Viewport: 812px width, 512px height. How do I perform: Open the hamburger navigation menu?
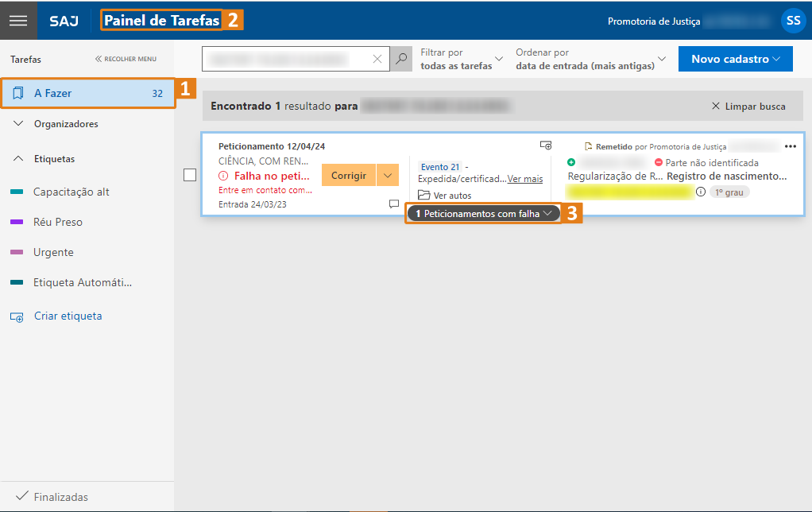[19, 20]
